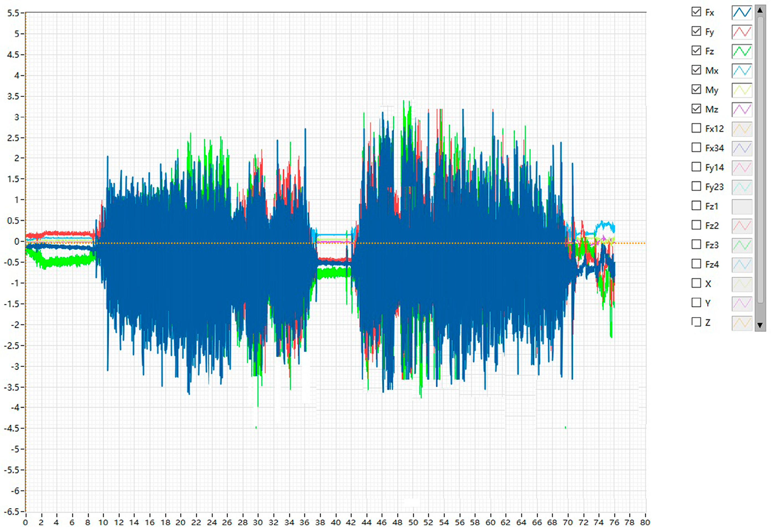Show the Fz1 trace via checkbox
Viewport: 773px width, 532px height.
[696, 206]
